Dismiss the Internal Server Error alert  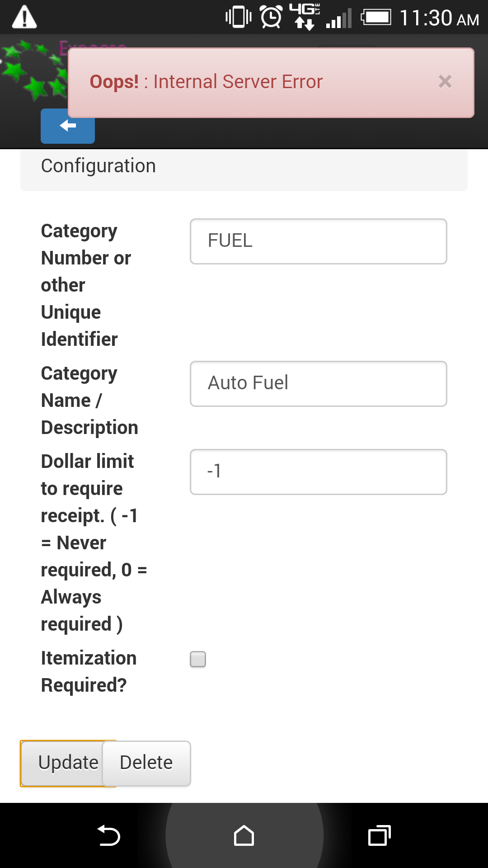[x=445, y=82]
